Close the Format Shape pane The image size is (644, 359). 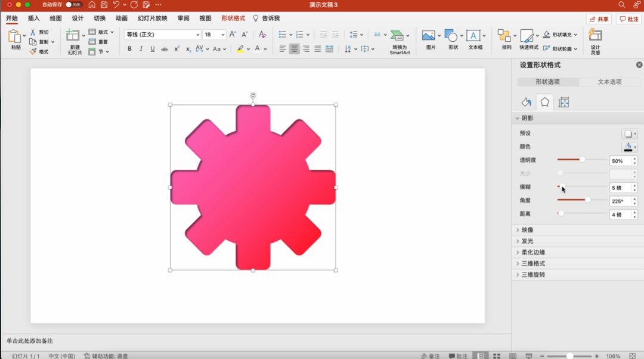click(639, 65)
